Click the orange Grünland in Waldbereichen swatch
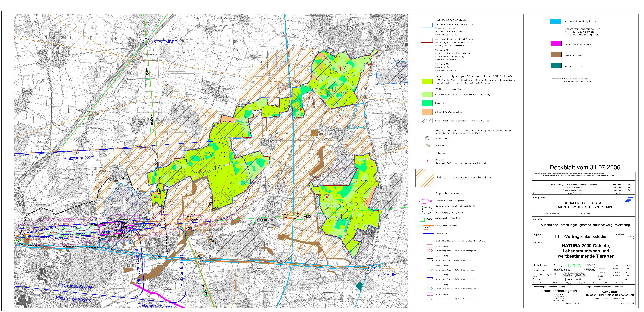Screen dimensions: 644x312 pyautogui.click(x=427, y=112)
